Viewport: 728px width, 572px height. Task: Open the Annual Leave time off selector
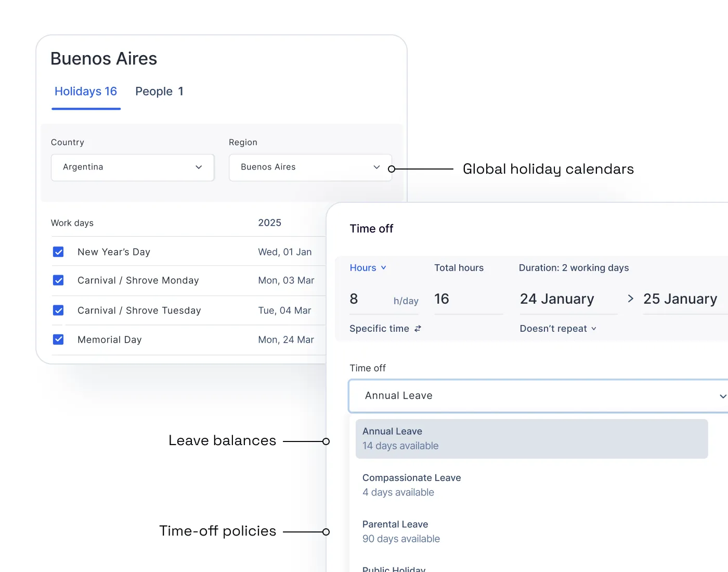538,396
